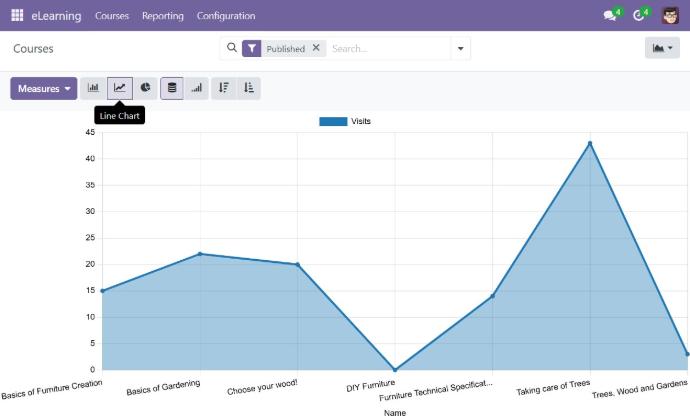Click the Basics of Gardening data point

tap(200, 254)
